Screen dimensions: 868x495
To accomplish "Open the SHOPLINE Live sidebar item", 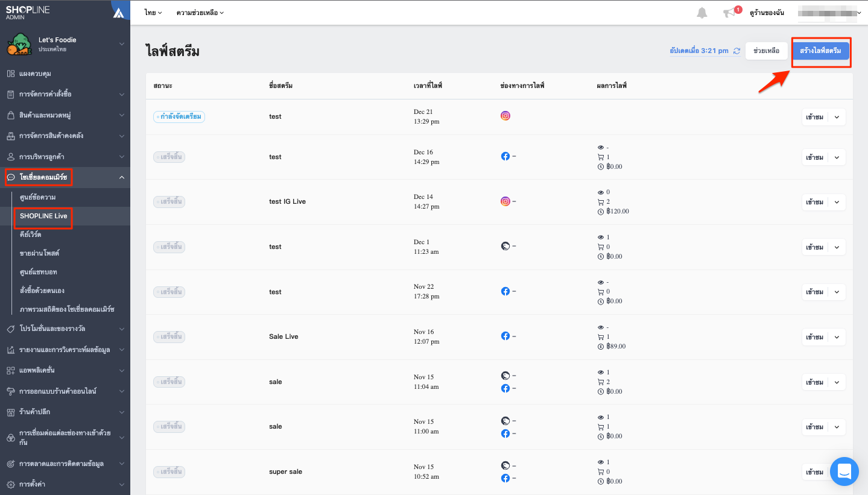I will [x=43, y=216].
